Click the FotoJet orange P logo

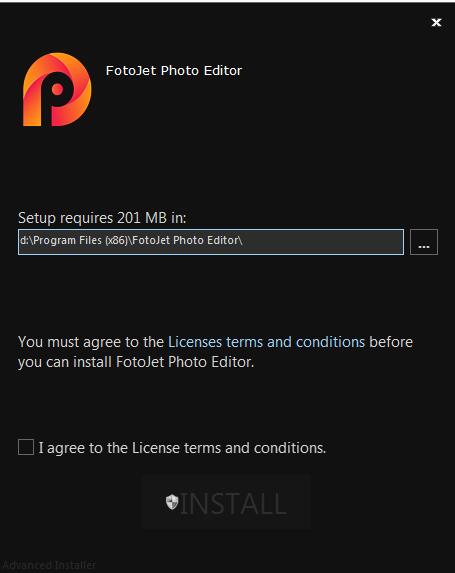57,90
